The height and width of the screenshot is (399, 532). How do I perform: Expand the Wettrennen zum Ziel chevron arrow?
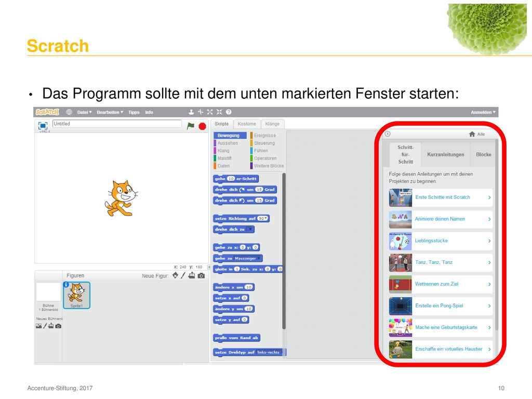coord(489,284)
